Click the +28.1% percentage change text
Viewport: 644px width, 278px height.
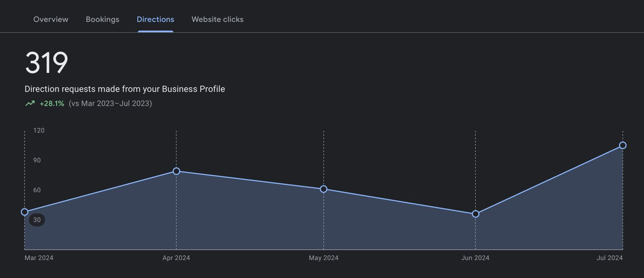click(x=52, y=103)
